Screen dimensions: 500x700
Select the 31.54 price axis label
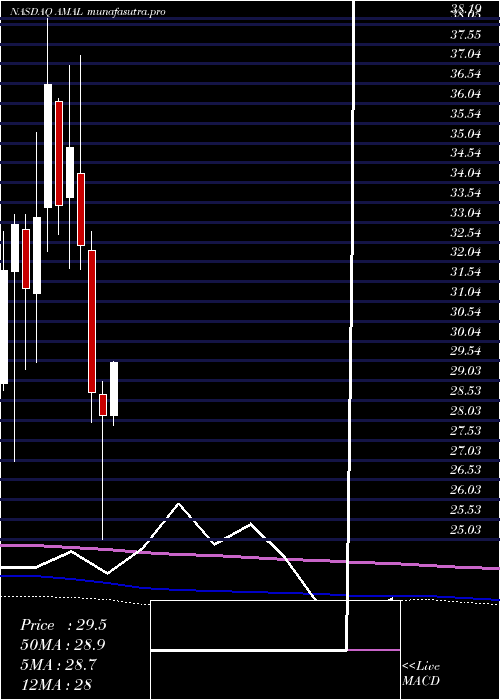point(466,272)
